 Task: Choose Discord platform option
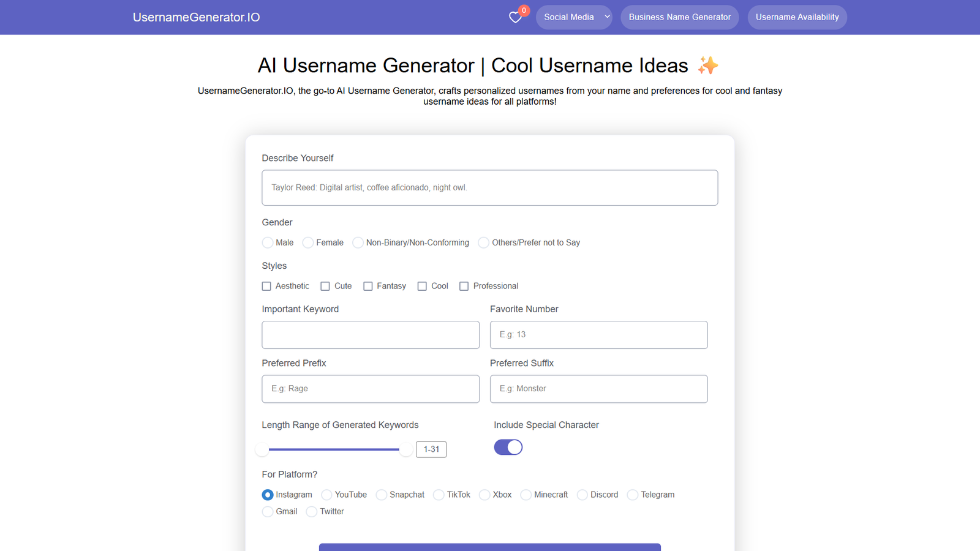[582, 495]
